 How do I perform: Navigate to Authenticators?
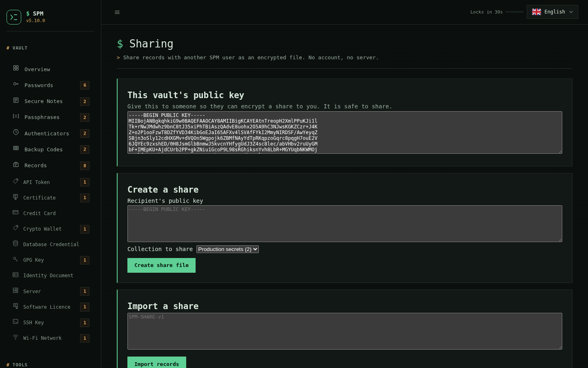(x=51, y=133)
